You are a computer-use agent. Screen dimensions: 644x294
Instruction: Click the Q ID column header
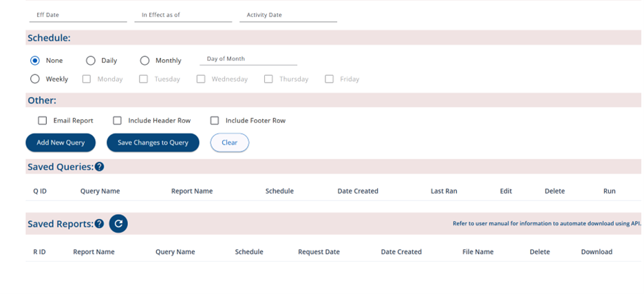pyautogui.click(x=40, y=191)
